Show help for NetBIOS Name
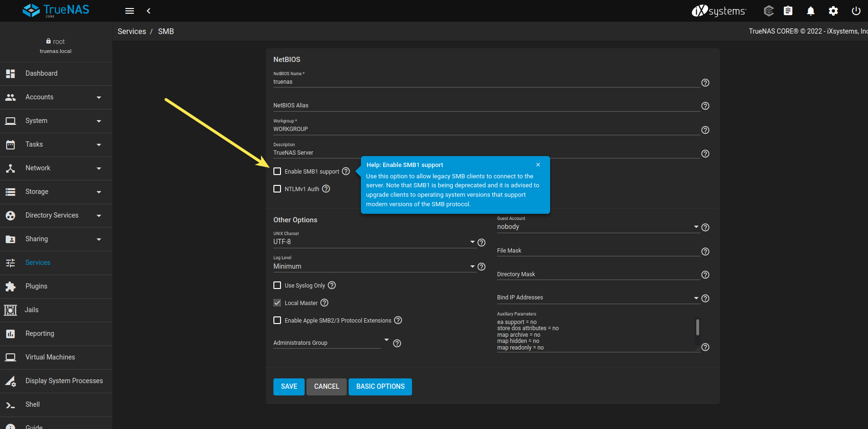The image size is (868, 429). (x=705, y=83)
